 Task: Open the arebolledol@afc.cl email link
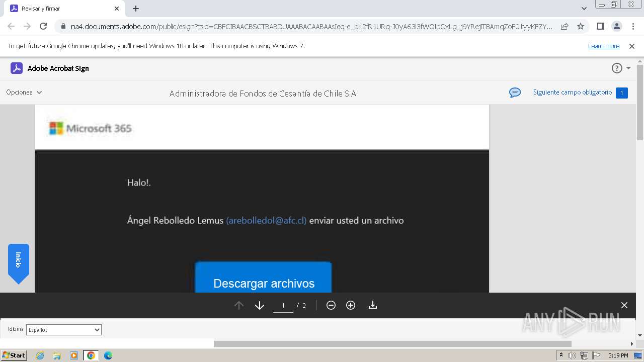click(266, 221)
